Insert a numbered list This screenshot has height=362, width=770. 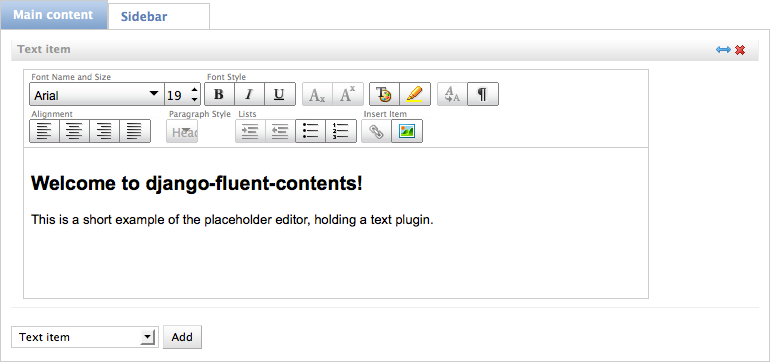click(x=341, y=131)
